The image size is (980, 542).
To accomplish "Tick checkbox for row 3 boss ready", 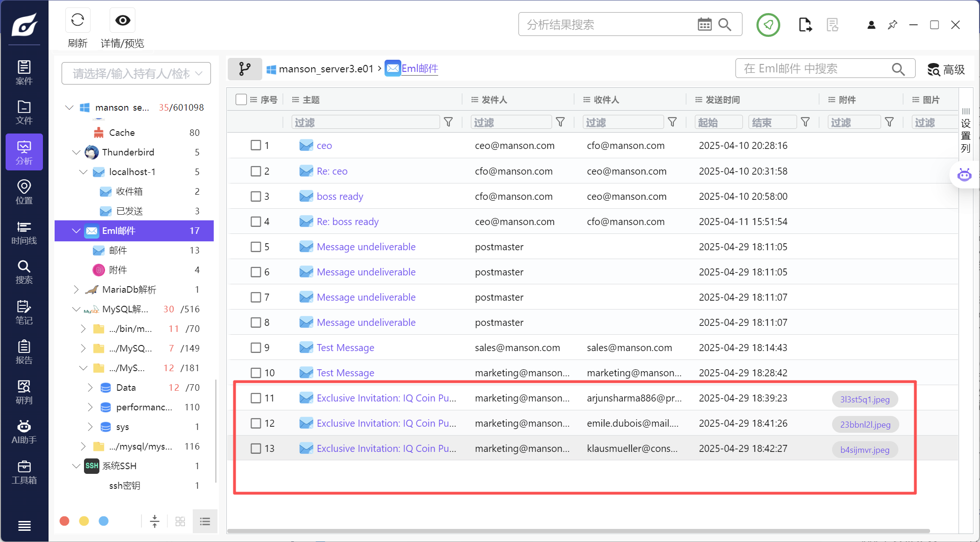I will (x=256, y=196).
